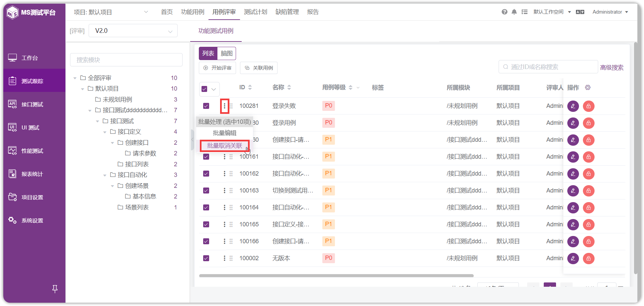Focus the 通过ID或名称搜索 field
Image resolution: width=644 pixels, height=306 pixels.
point(548,67)
